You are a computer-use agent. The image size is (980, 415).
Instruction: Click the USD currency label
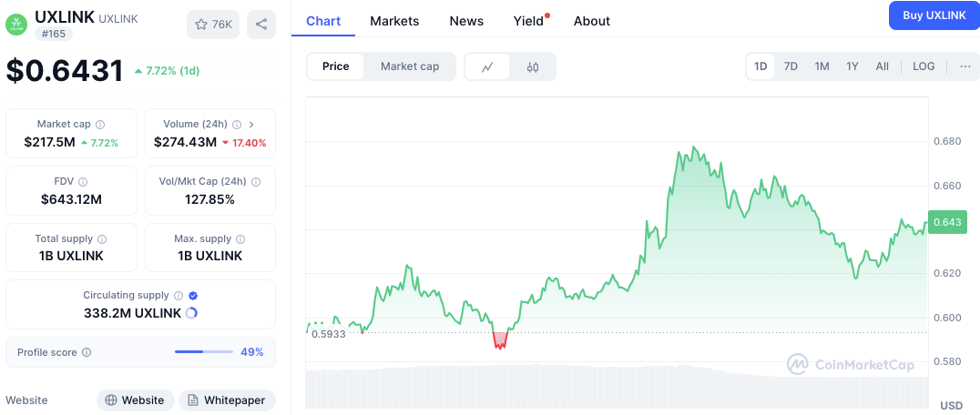coord(951,404)
